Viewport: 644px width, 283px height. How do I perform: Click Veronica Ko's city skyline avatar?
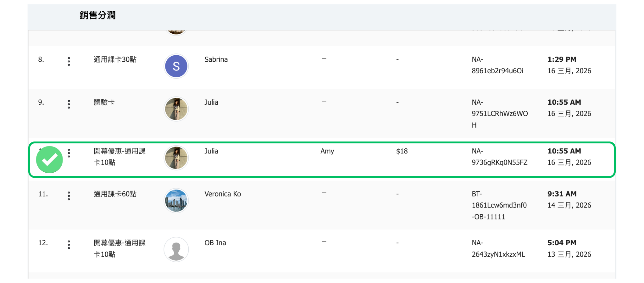(176, 201)
